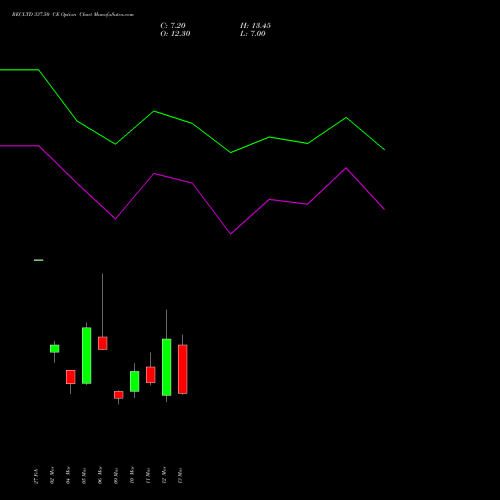Select the red 06 Mar candle body
The height and width of the screenshot is (500, 500).
pyautogui.click(x=103, y=343)
